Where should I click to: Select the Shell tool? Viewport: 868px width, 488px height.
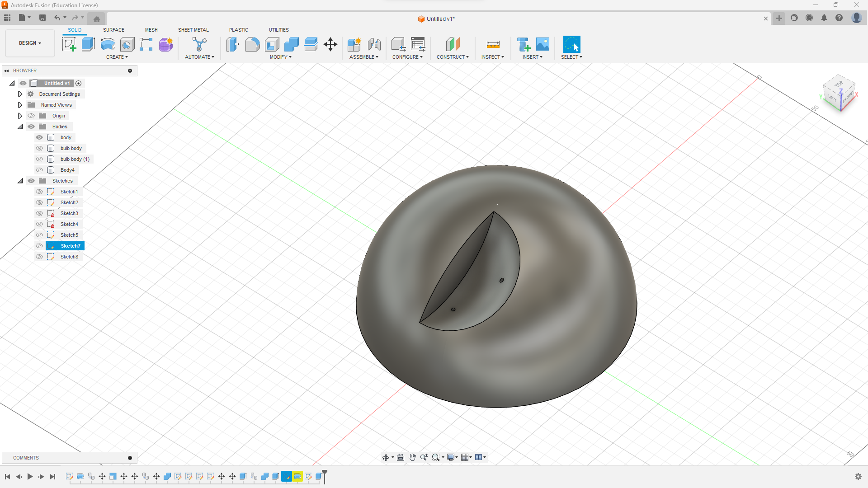(x=272, y=44)
